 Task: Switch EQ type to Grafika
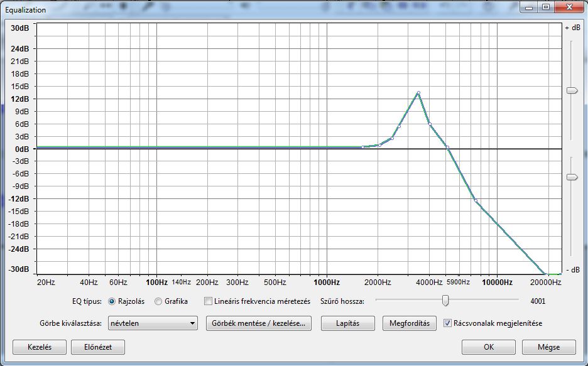coord(158,301)
